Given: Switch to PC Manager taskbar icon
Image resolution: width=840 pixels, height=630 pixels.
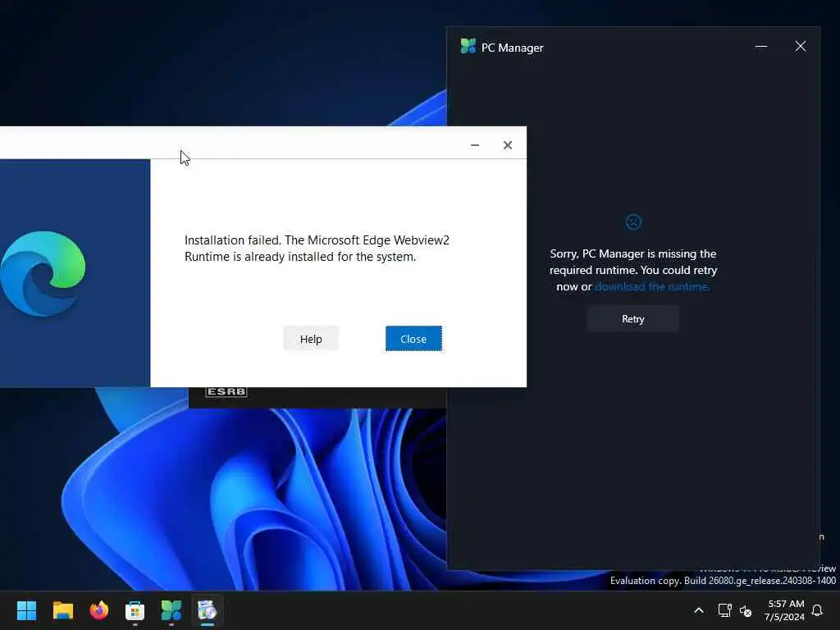Looking at the screenshot, I should click(x=171, y=610).
